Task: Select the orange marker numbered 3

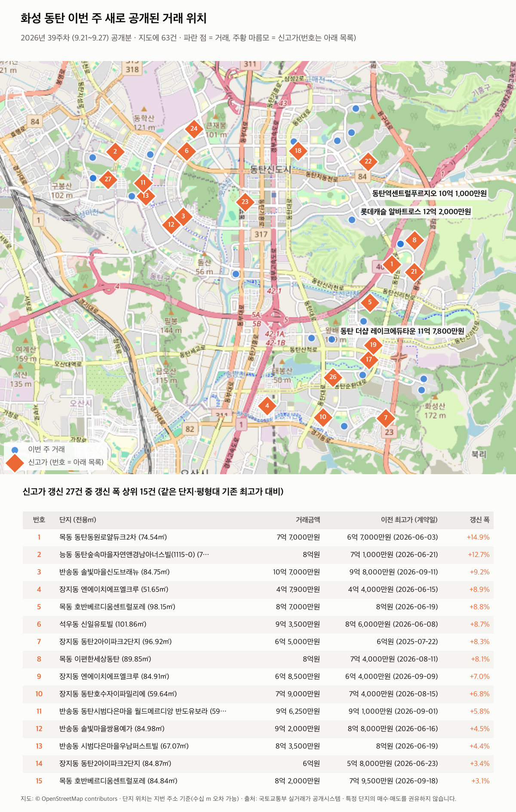Action: pos(183,216)
